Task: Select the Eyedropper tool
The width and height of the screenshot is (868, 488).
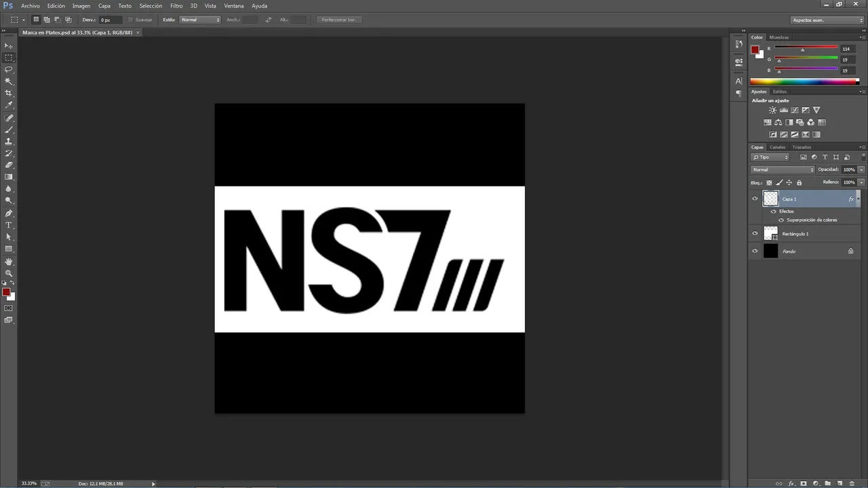Action: click(x=9, y=105)
